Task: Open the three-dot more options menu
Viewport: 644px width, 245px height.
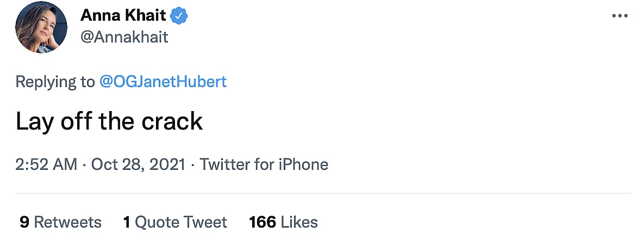Action: pos(620,16)
